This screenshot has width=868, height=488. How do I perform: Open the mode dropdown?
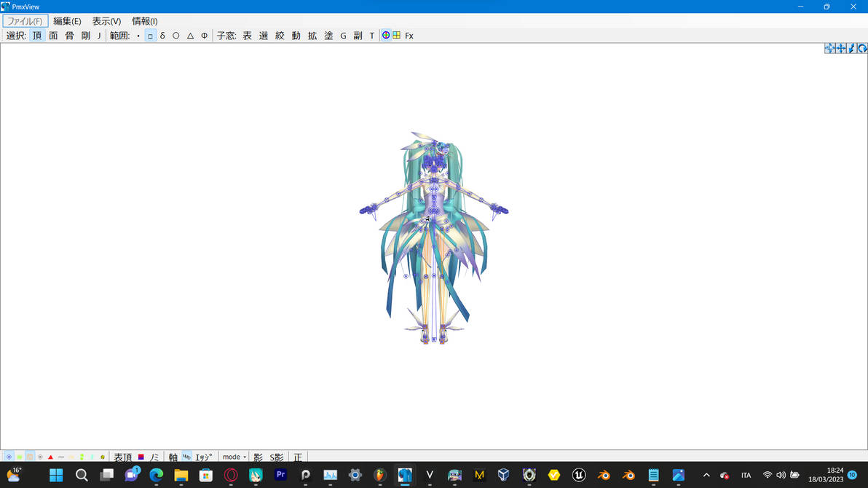pyautogui.click(x=234, y=457)
